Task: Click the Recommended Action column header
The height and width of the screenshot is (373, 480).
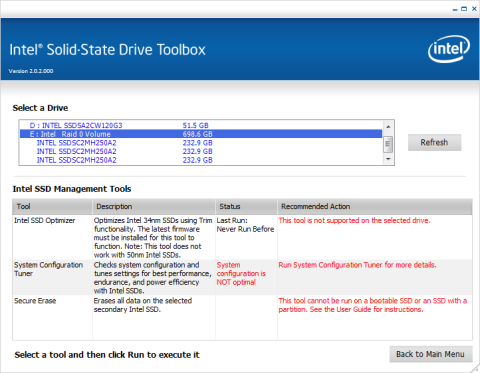Action: point(375,207)
